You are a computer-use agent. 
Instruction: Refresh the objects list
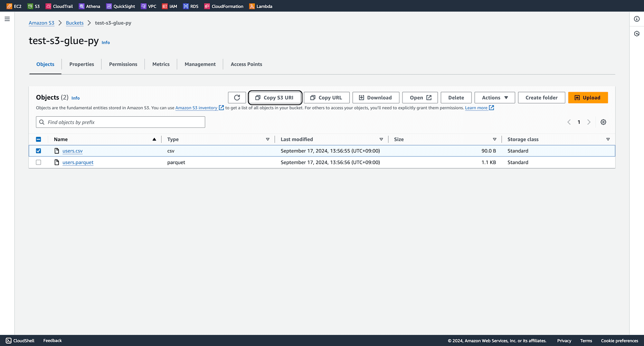(237, 98)
